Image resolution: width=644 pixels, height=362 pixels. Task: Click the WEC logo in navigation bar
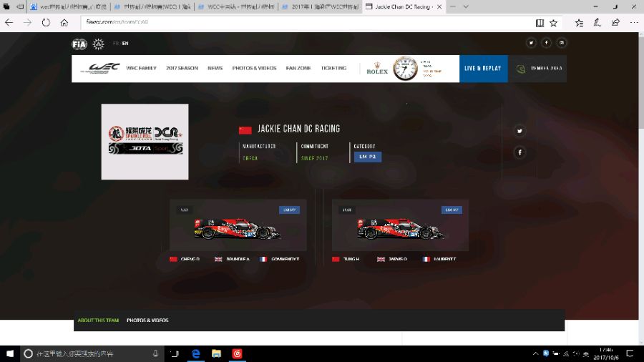(x=101, y=68)
